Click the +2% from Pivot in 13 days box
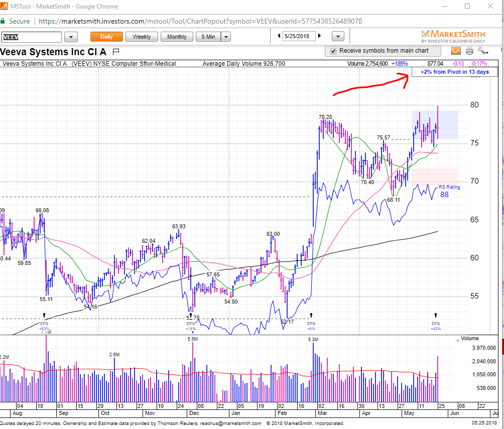504x429 pixels. [454, 72]
